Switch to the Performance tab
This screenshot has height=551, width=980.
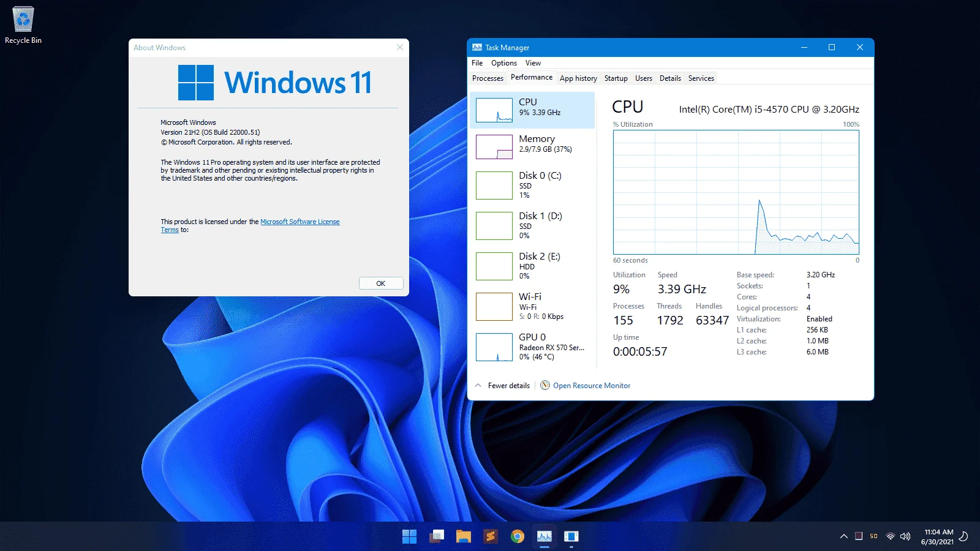click(532, 78)
